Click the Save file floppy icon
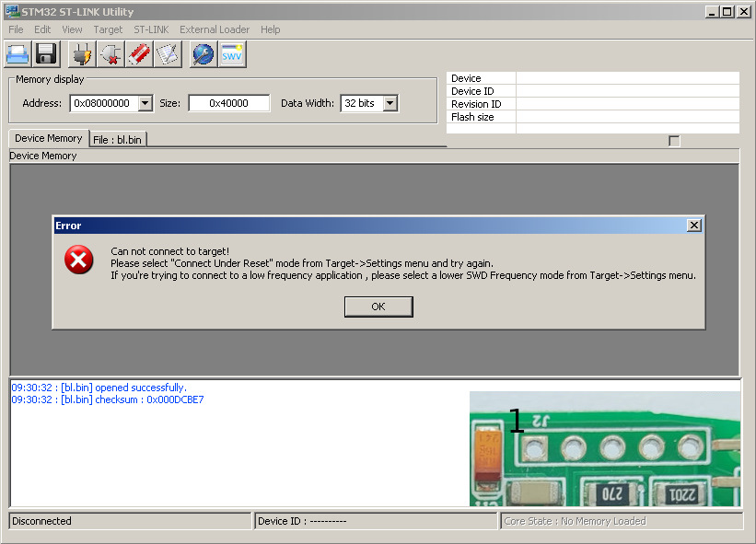756x544 pixels. coord(46,54)
